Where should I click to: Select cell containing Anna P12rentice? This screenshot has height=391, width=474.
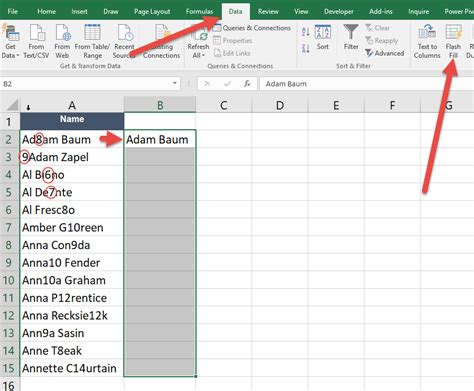pyautogui.click(x=72, y=298)
